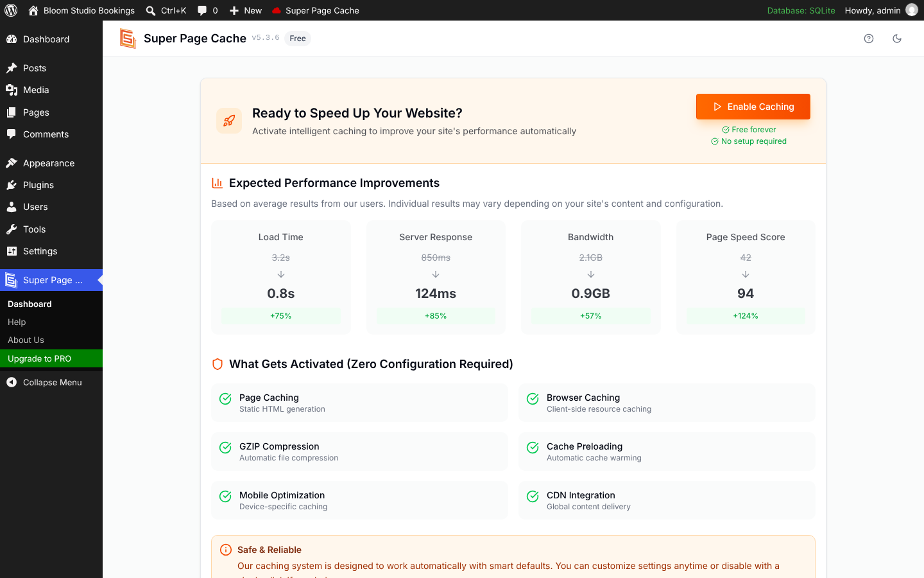The height and width of the screenshot is (578, 924).
Task: Click the bar chart icon beside Expected Performance
Action: tap(217, 183)
